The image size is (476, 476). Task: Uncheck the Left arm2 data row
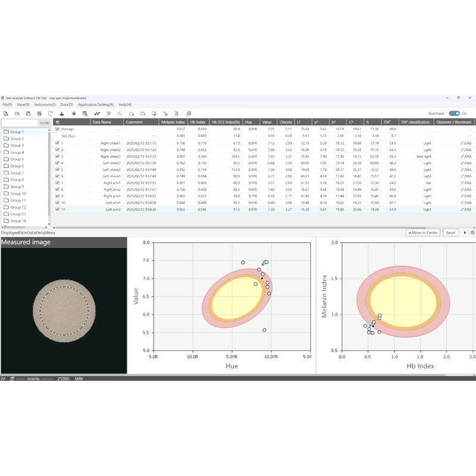pos(57,209)
